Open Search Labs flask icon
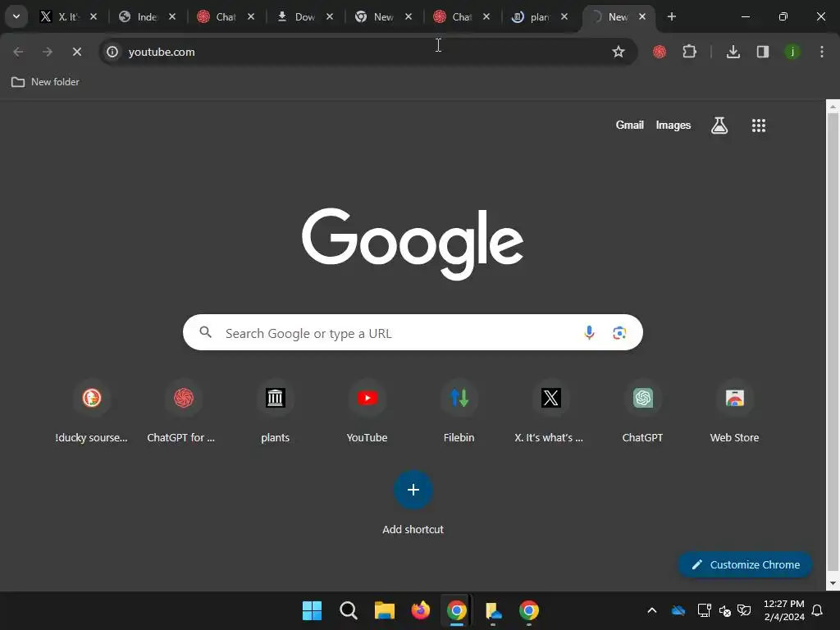The image size is (840, 630). coord(719,126)
